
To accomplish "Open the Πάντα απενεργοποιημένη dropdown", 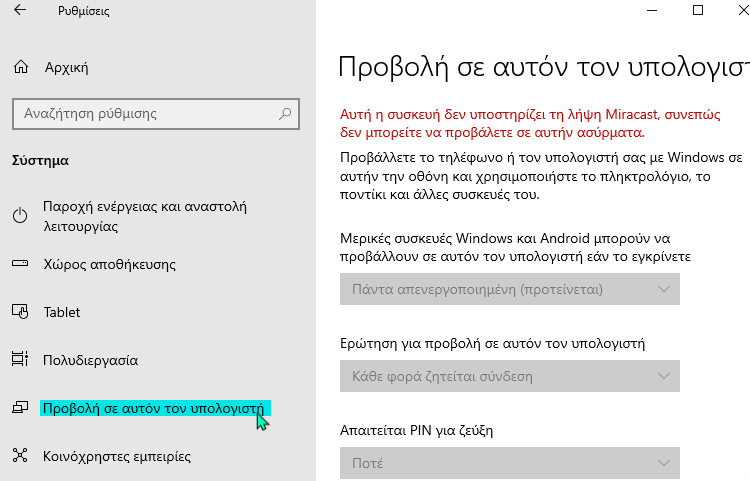I will click(x=509, y=289).
